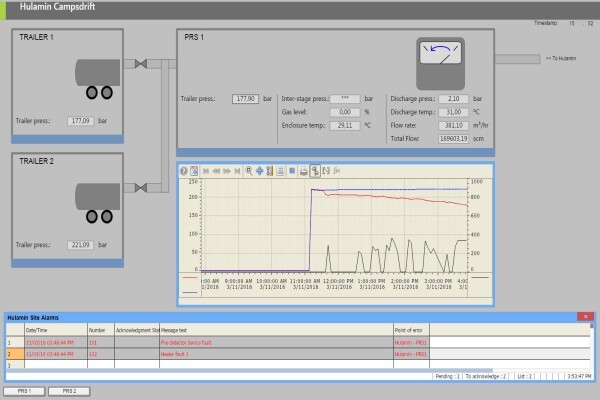Image resolution: width=600 pixels, height=400 pixels.
Task: Click alarm number 101 cell
Action: point(101,343)
